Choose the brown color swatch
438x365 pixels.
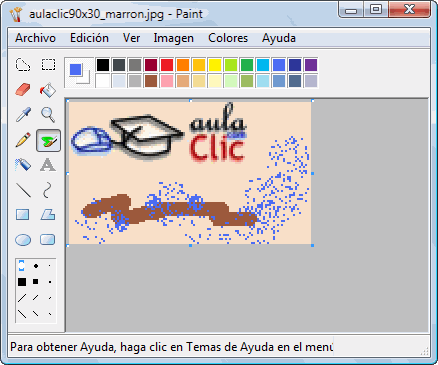(151, 81)
